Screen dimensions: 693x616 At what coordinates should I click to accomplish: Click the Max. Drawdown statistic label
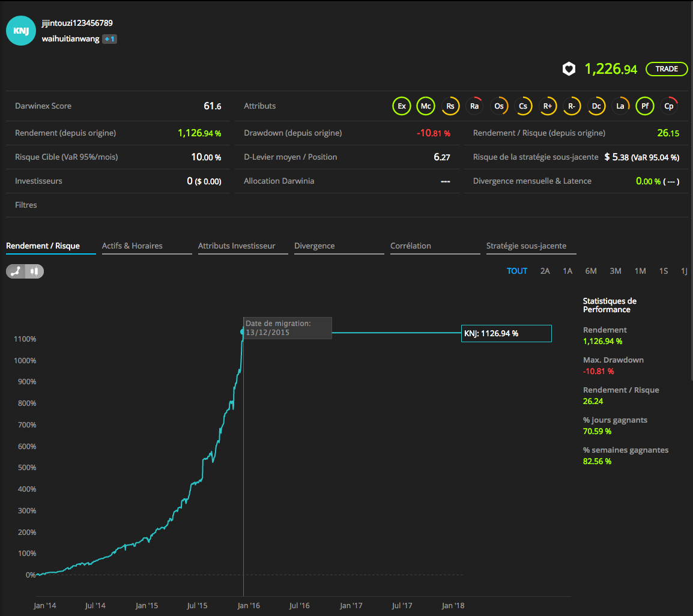pos(613,360)
